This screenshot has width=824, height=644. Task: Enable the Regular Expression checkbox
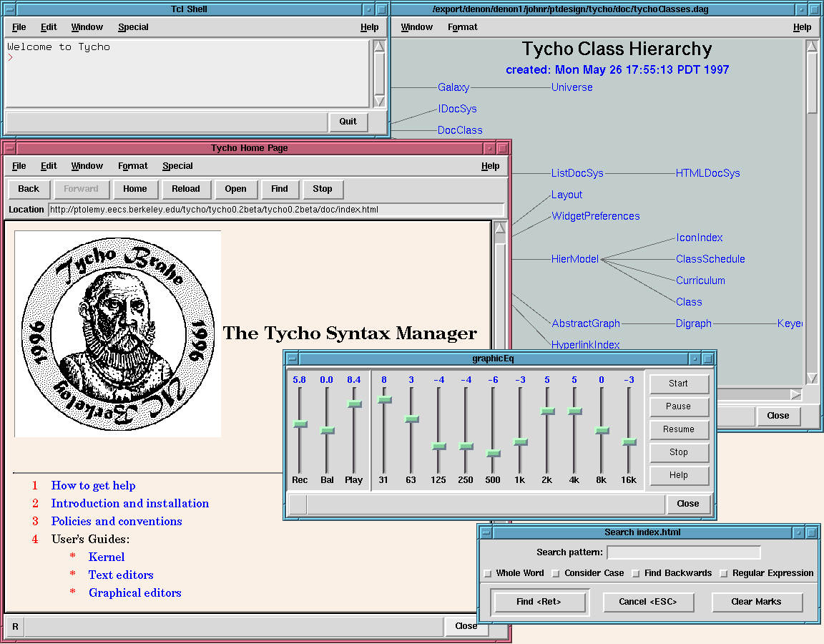click(x=723, y=573)
